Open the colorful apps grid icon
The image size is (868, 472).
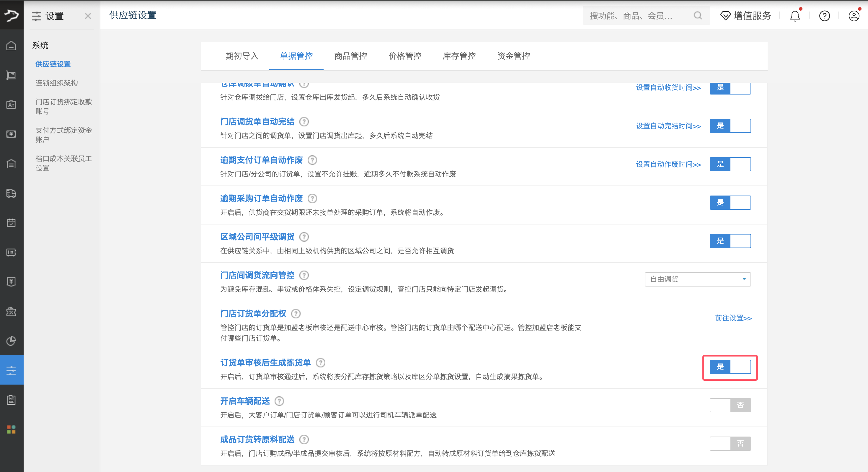click(x=12, y=429)
